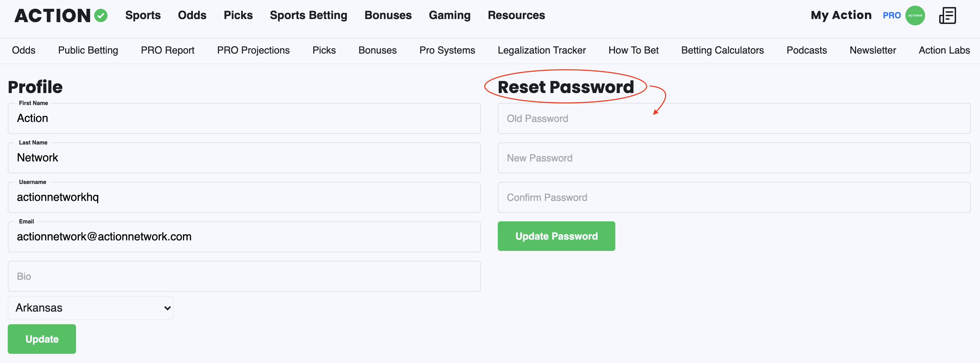This screenshot has width=980, height=363.
Task: Open the Sports navigation menu
Action: tap(143, 15)
